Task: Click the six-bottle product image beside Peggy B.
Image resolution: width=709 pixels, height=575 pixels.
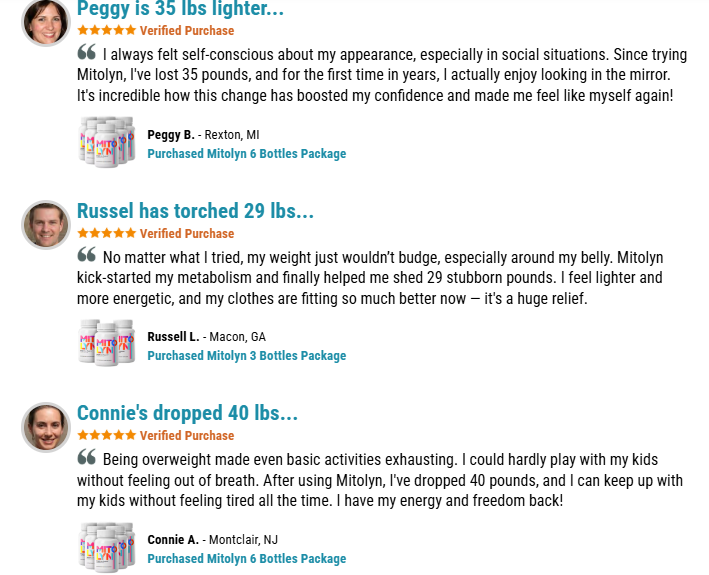Action: click(107, 142)
